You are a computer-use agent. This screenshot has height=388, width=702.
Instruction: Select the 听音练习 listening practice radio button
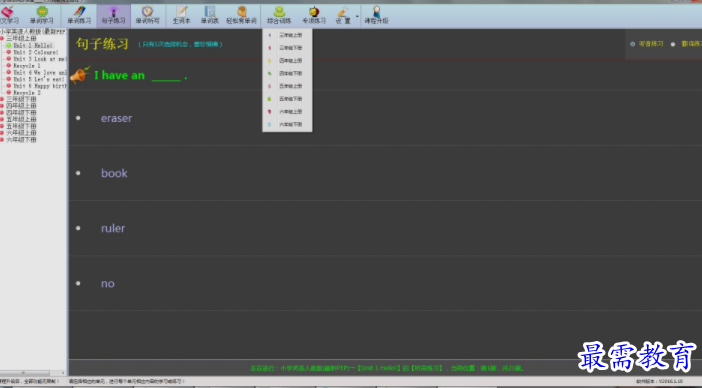tap(633, 44)
